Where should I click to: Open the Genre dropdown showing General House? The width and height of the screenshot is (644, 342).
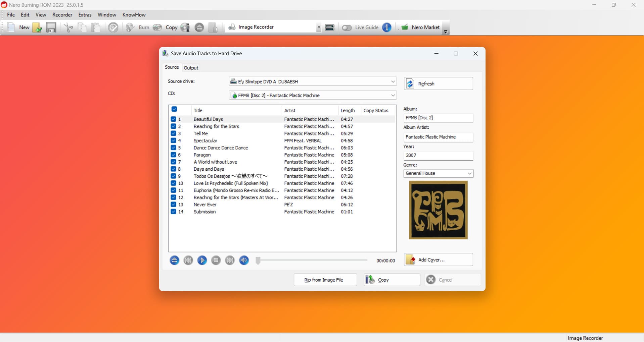[469, 173]
